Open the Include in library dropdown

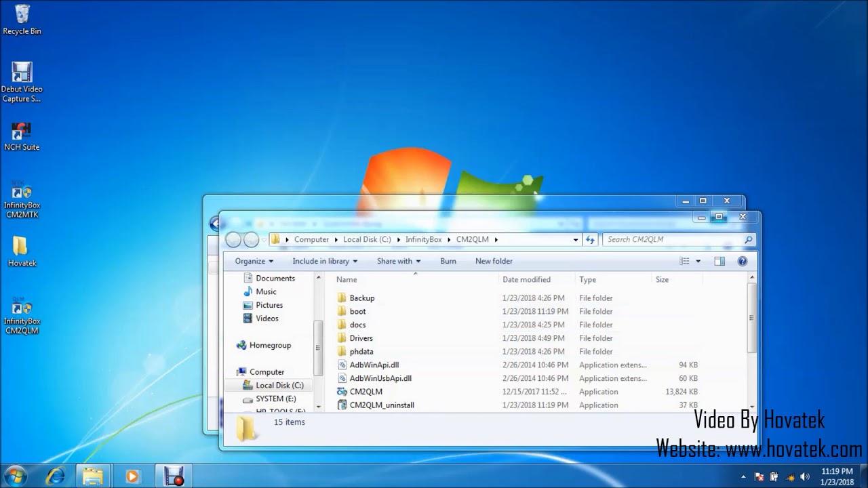(325, 261)
